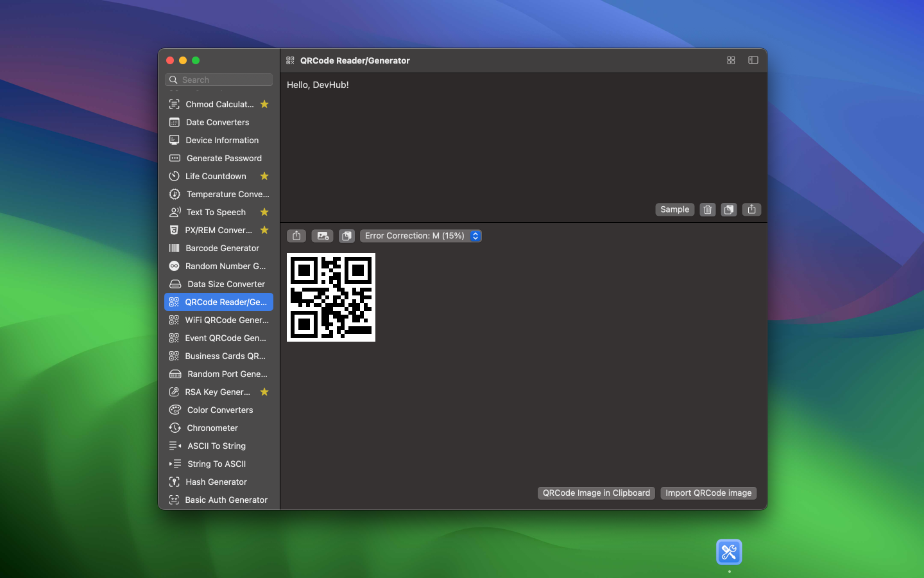Toggle the RSA Key Generator favorite star
The width and height of the screenshot is (924, 578).
264,392
